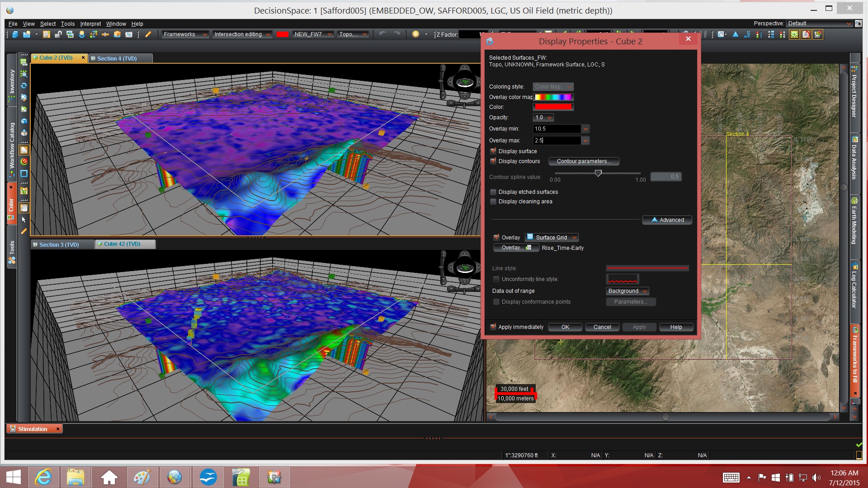Click the red circular gauge icon in right toolbar
This screenshot has height=488, width=868.
coord(806,34)
